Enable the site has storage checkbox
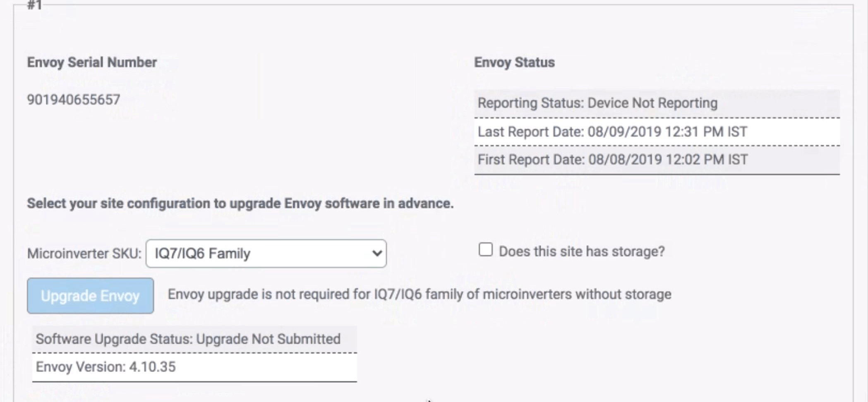This screenshot has height=402, width=868. [x=485, y=250]
